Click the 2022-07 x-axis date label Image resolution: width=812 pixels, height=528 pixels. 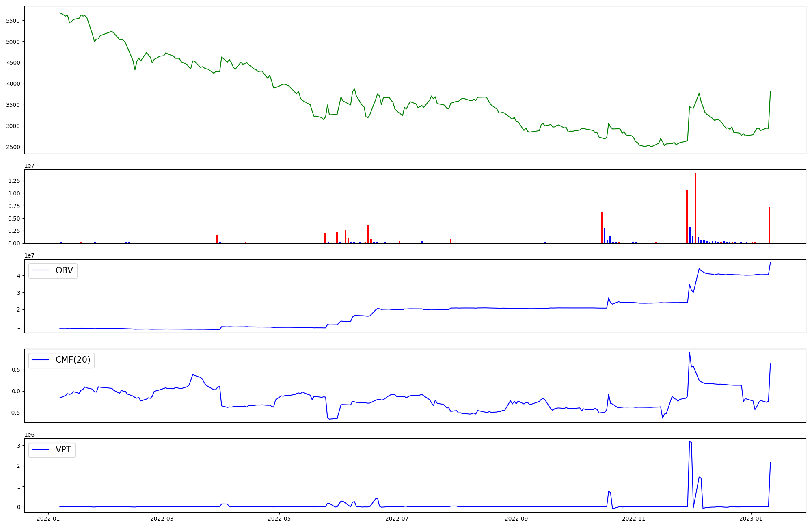[x=397, y=519]
